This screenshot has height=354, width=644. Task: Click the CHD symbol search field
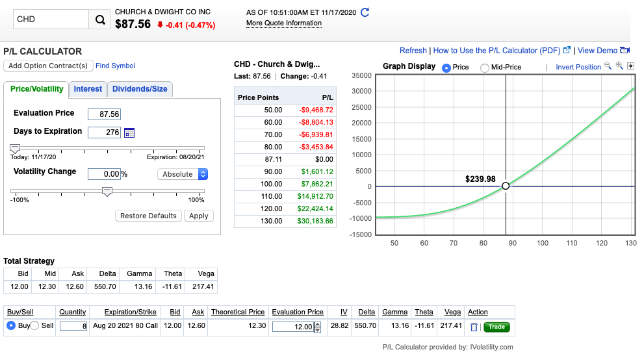(51, 19)
